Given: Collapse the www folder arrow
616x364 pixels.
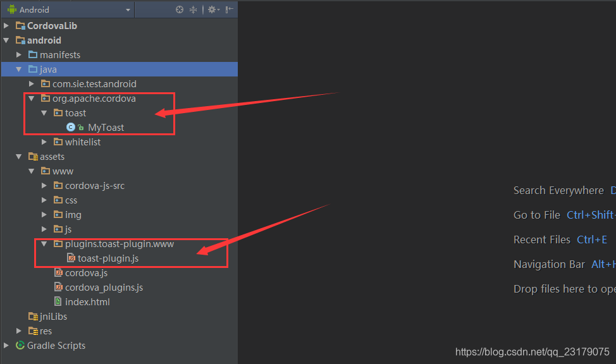Looking at the screenshot, I should [32, 171].
